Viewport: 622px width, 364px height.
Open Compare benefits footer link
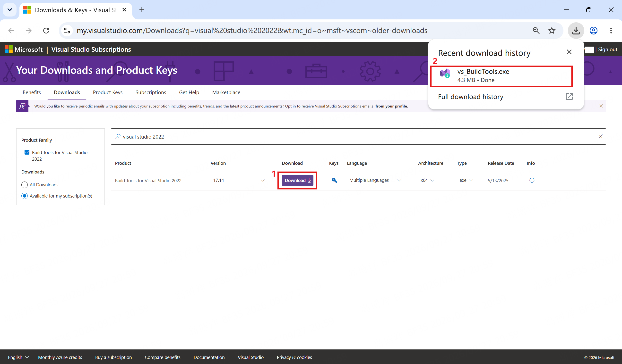[x=162, y=357]
